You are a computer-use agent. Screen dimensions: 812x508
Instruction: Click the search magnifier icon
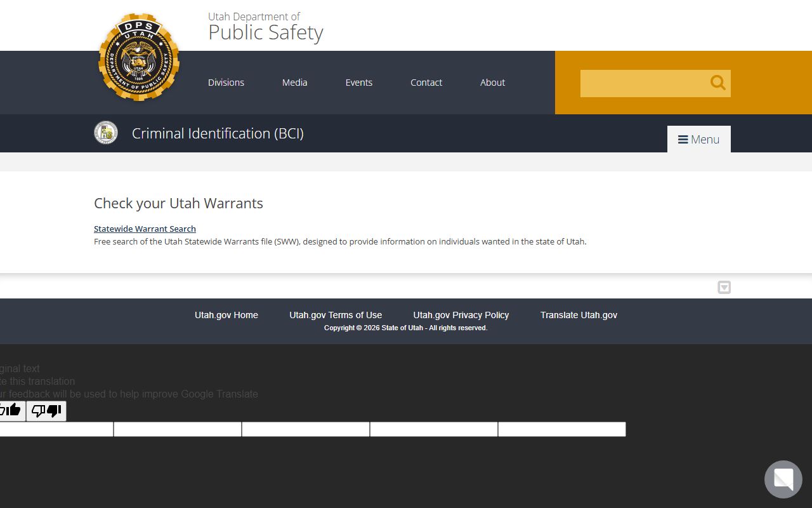[x=717, y=83]
